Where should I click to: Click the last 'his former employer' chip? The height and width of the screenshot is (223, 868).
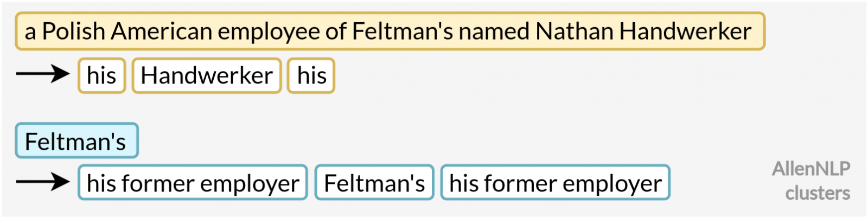[x=556, y=183]
